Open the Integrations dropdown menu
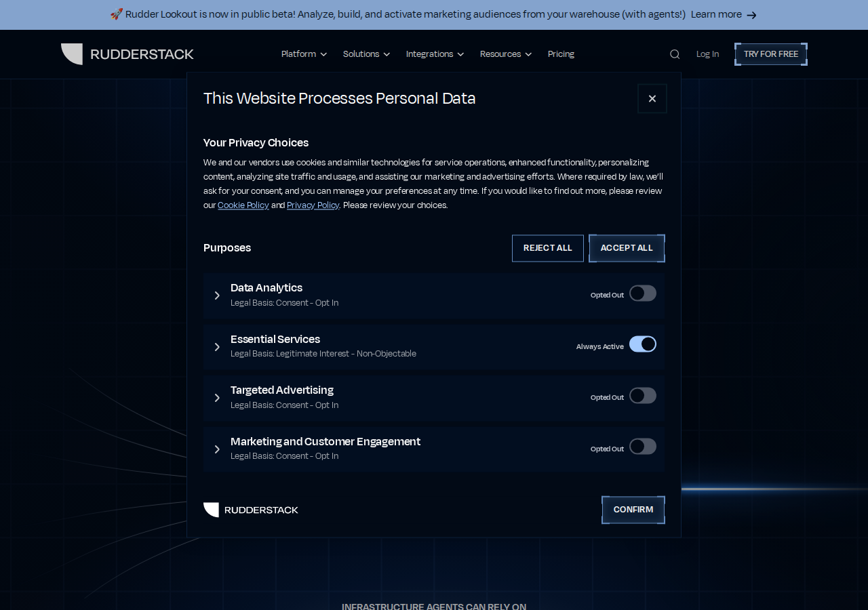This screenshot has height=610, width=868. tap(435, 54)
